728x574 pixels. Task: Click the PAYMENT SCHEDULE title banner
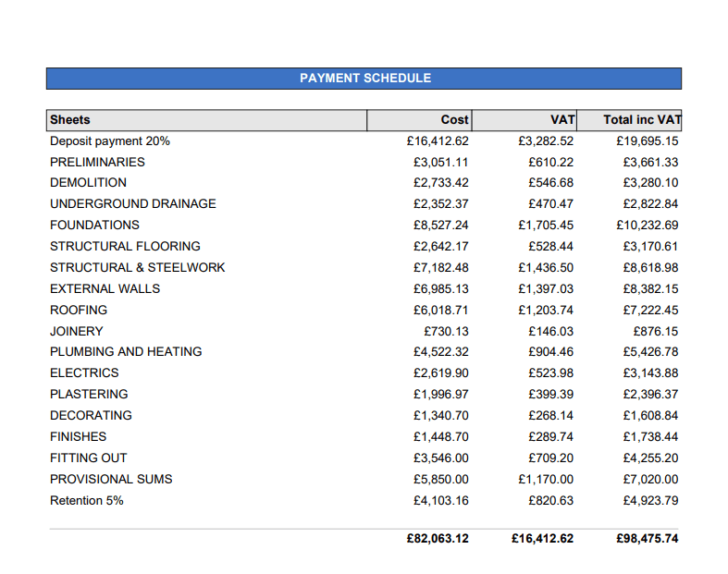point(364,79)
